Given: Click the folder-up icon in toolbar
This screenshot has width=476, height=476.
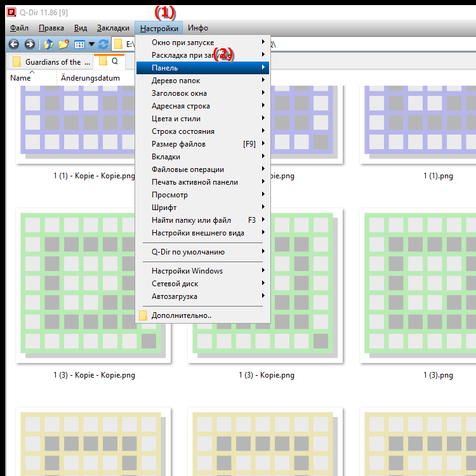Looking at the screenshot, I should pyautogui.click(x=48, y=44).
